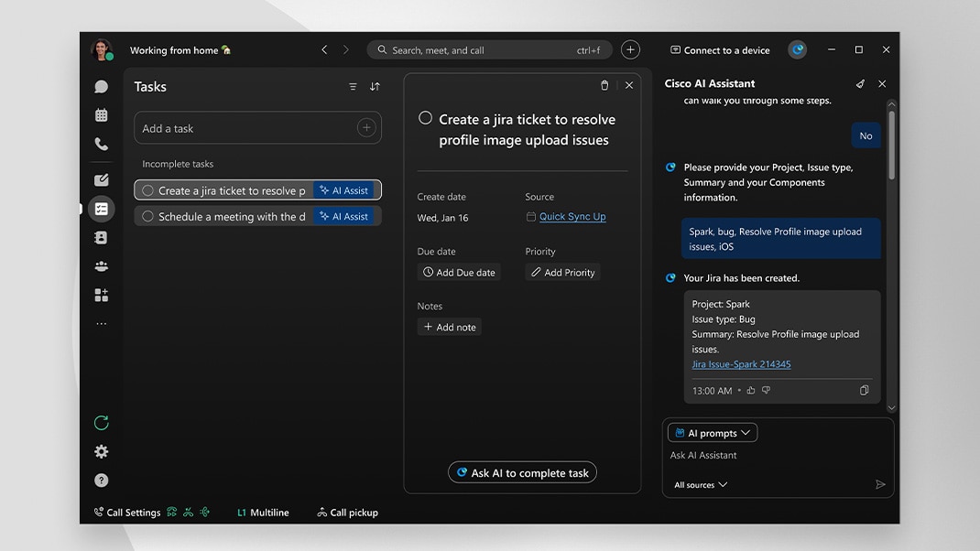Expand the AI prompts dropdown
980x551 pixels.
tap(713, 433)
